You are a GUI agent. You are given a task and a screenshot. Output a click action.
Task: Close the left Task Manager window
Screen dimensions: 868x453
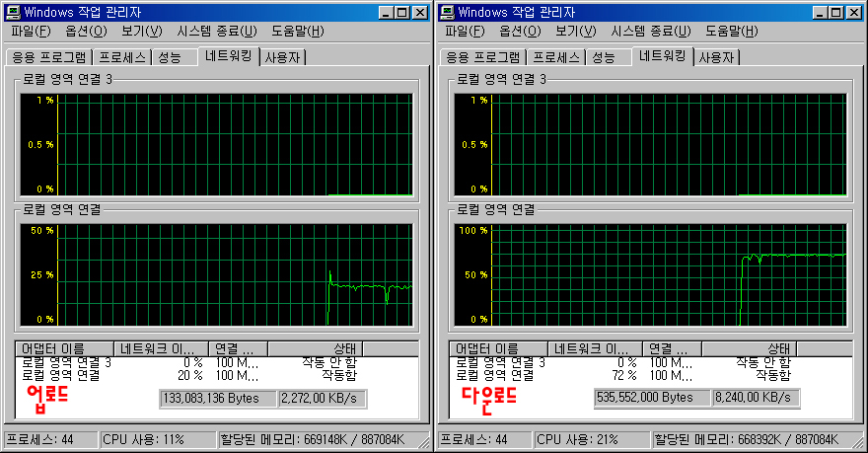(420, 12)
